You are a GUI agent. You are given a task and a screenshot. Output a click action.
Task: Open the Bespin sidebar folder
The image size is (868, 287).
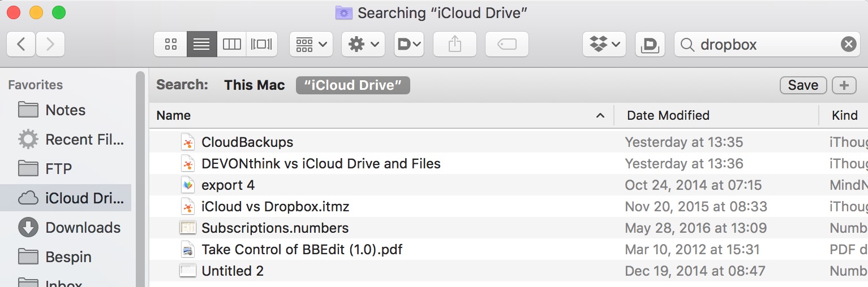tap(66, 257)
